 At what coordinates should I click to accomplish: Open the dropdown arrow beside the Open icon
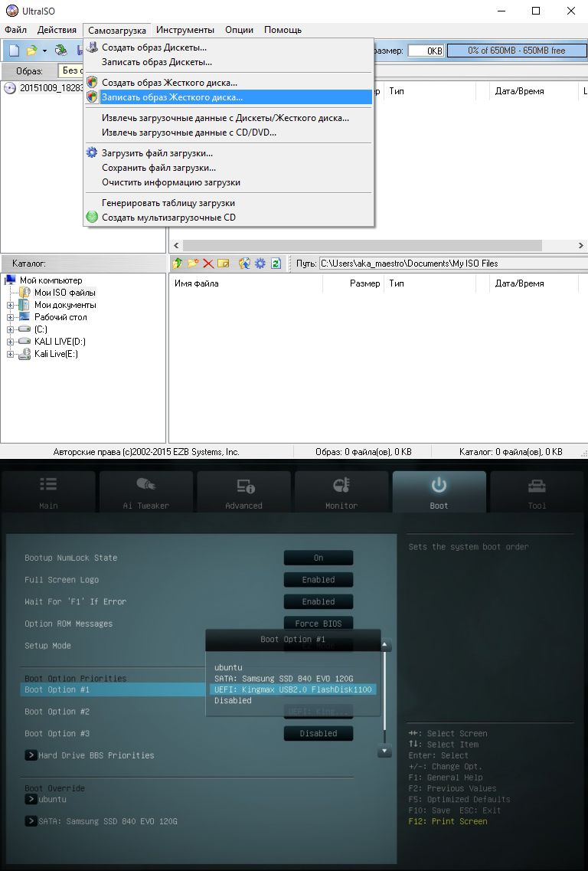[x=44, y=51]
